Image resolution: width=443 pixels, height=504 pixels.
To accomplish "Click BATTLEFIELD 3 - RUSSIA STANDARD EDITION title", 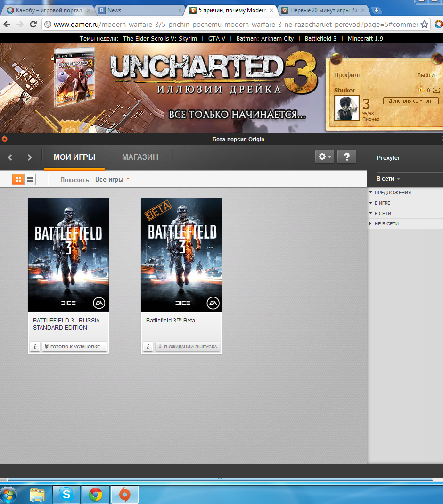I will pos(66,324).
